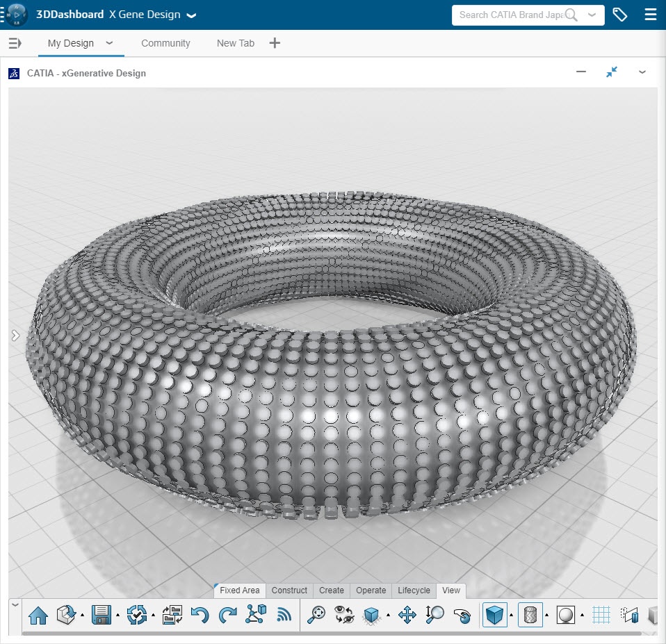Click the restore-size arrows on CATIA widget
666x644 pixels.
(x=612, y=72)
